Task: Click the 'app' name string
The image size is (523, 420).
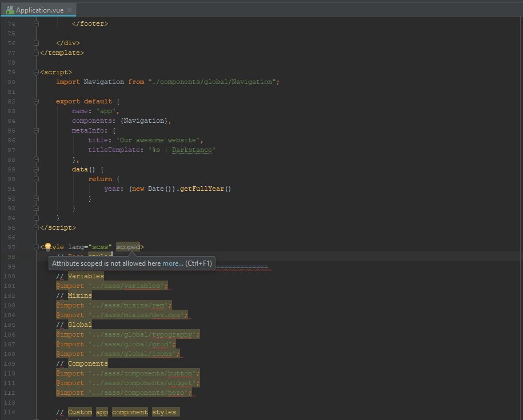Action: (106, 111)
